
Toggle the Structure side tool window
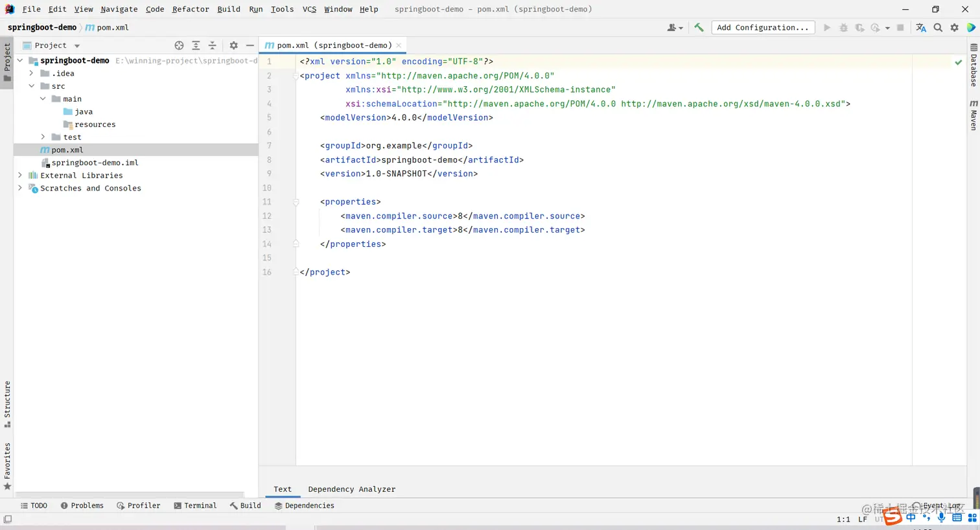7,404
